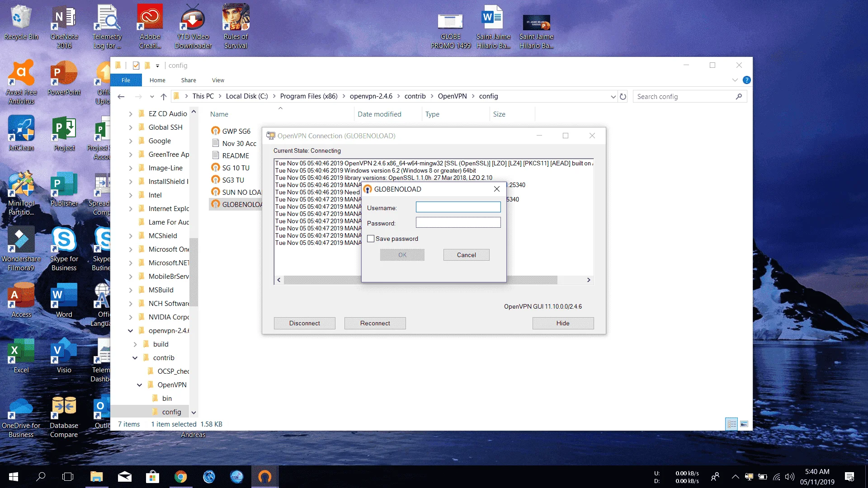Click the OpenVPN GUI taskbar icon
Image resolution: width=868 pixels, height=488 pixels.
coord(265,477)
